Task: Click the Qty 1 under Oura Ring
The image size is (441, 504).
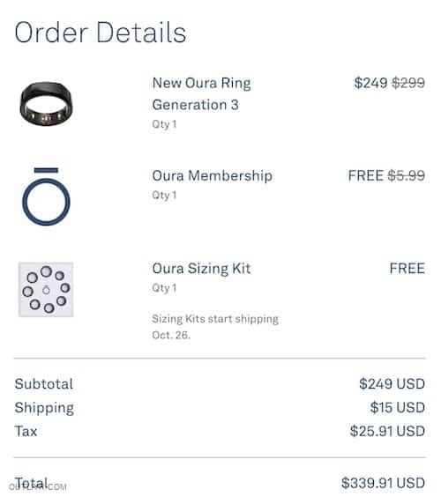Action: click(x=164, y=124)
